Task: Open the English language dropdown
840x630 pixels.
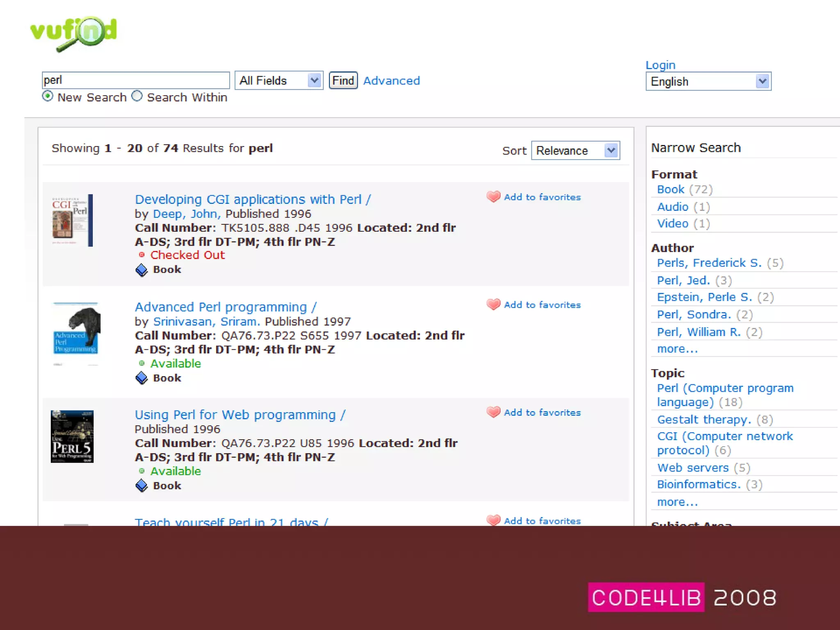Action: [708, 81]
